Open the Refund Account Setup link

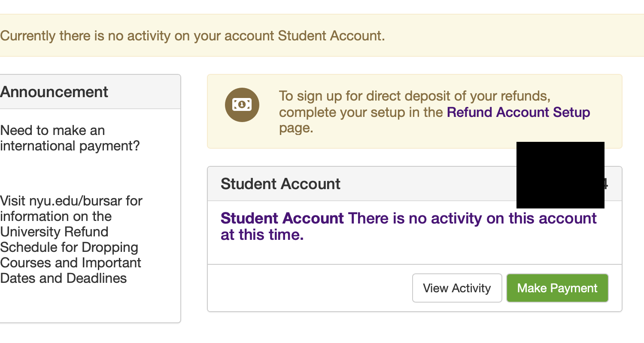click(518, 112)
